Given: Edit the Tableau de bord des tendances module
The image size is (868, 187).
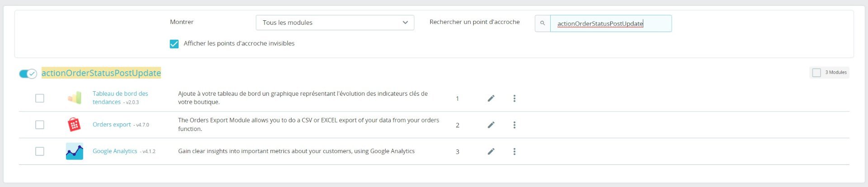Looking at the screenshot, I should [x=491, y=98].
